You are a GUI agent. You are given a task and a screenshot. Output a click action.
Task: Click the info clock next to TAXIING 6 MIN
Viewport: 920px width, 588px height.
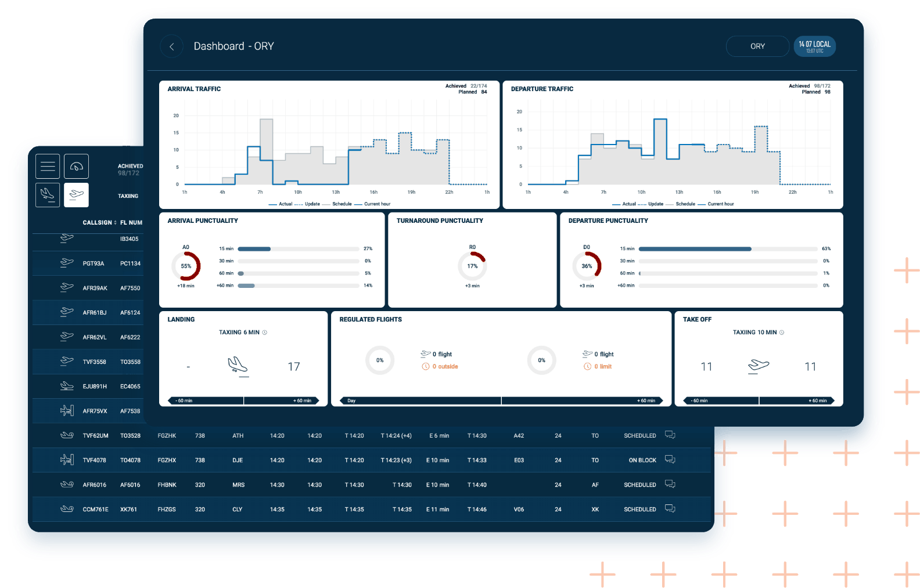(x=265, y=333)
